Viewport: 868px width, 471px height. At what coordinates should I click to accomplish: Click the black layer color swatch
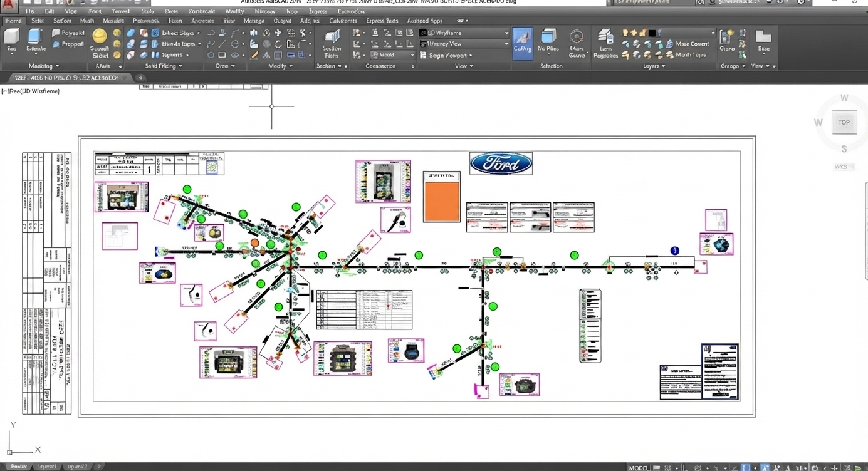point(652,33)
